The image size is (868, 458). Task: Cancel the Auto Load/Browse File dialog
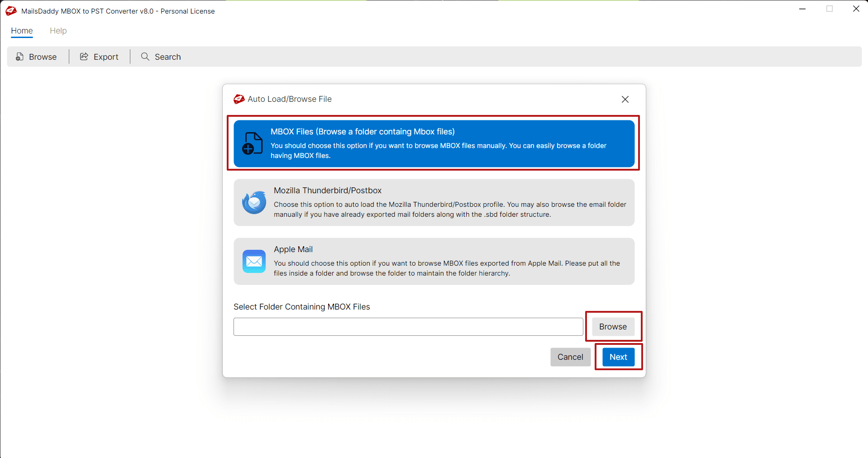coord(570,357)
